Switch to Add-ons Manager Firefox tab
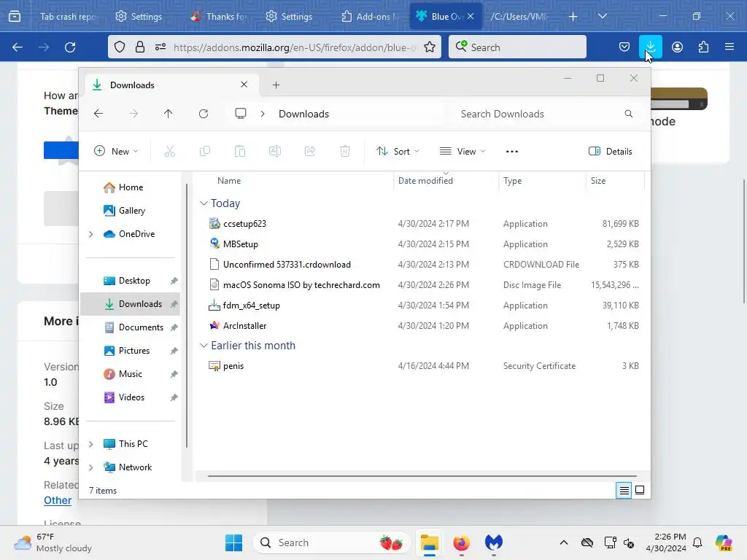The width and height of the screenshot is (747, 560). coord(370,17)
